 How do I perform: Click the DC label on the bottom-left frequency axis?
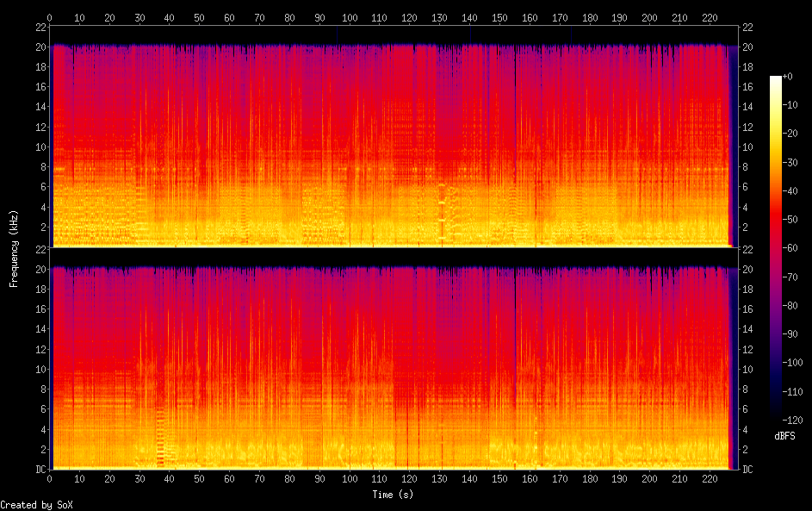[39, 470]
